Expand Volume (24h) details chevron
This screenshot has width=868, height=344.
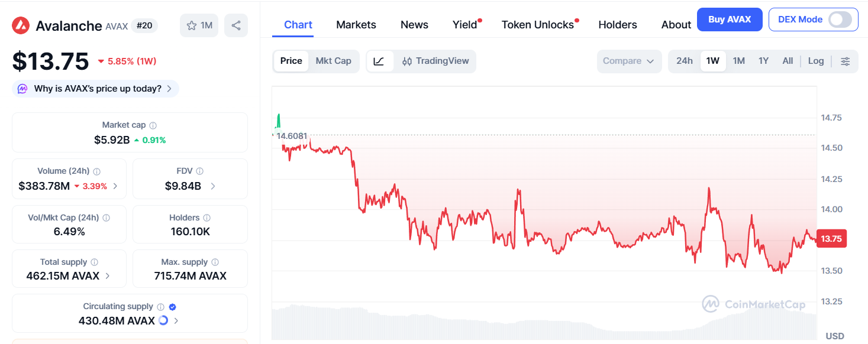115,186
